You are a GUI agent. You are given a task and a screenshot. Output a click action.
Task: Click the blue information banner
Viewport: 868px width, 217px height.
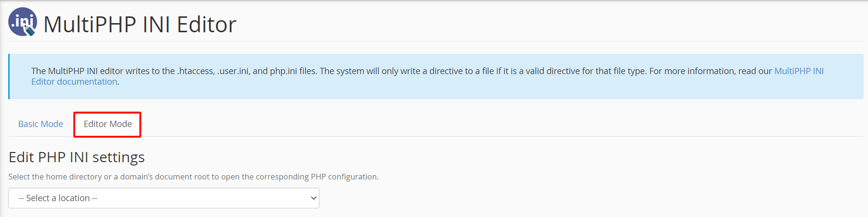point(436,77)
